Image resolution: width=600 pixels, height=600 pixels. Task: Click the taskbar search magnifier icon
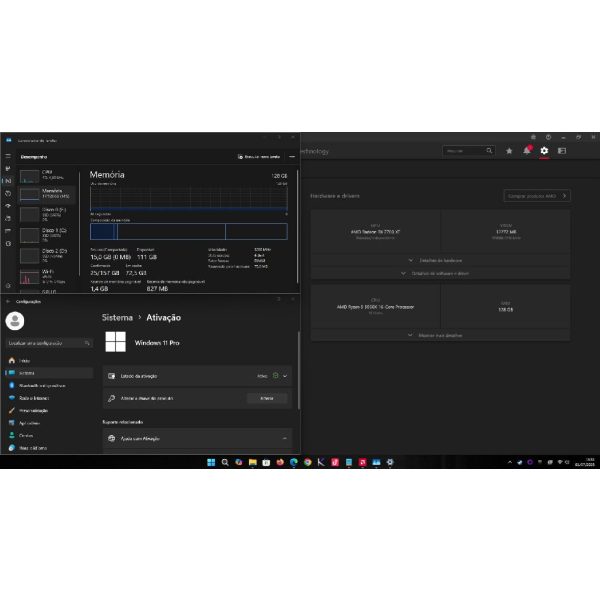(x=225, y=462)
